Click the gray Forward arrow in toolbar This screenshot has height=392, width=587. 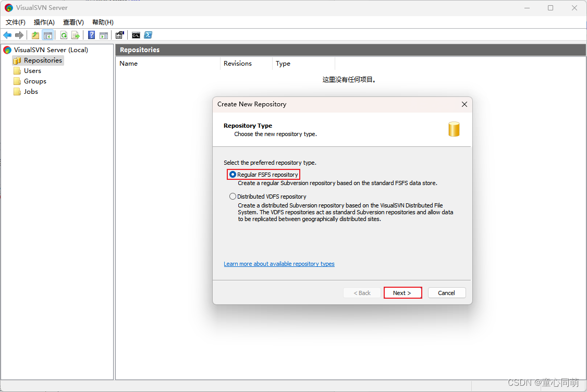point(19,35)
